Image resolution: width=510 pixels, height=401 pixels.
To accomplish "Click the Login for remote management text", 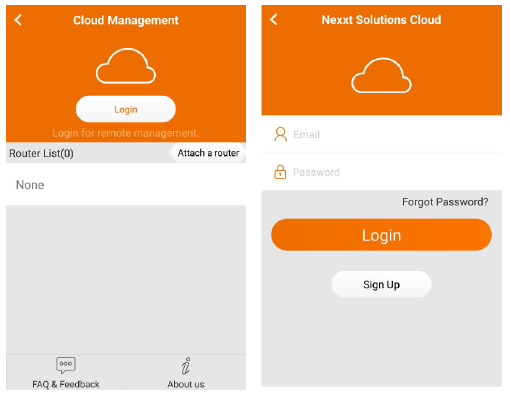I will click(x=126, y=133).
